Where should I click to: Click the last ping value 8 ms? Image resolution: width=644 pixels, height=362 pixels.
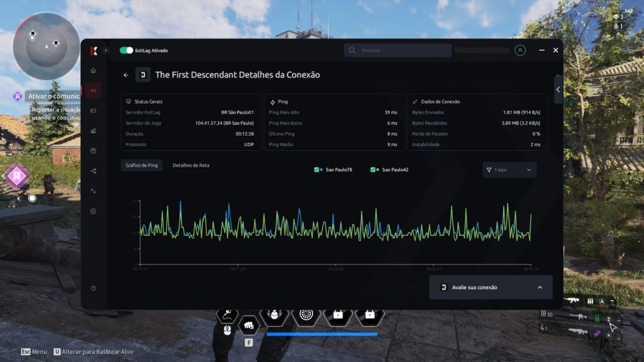392,134
